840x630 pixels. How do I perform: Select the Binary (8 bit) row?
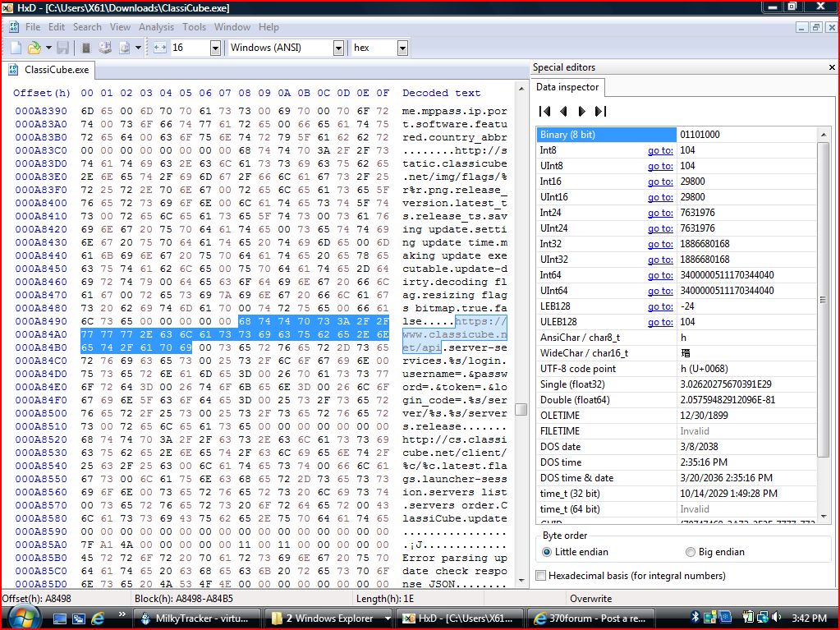pos(677,135)
